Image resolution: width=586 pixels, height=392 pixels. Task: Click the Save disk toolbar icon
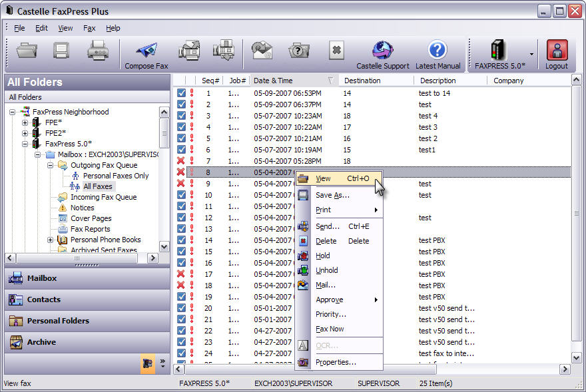coord(61,50)
